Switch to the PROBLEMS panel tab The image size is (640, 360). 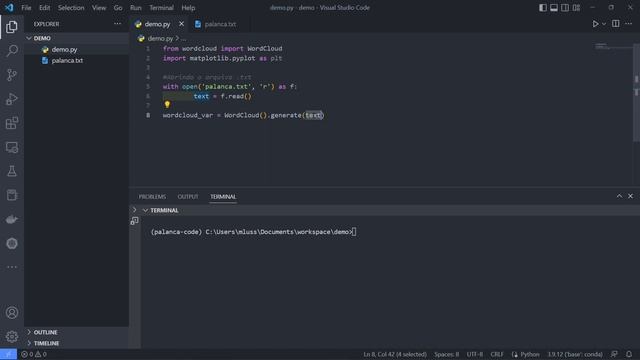pos(152,197)
